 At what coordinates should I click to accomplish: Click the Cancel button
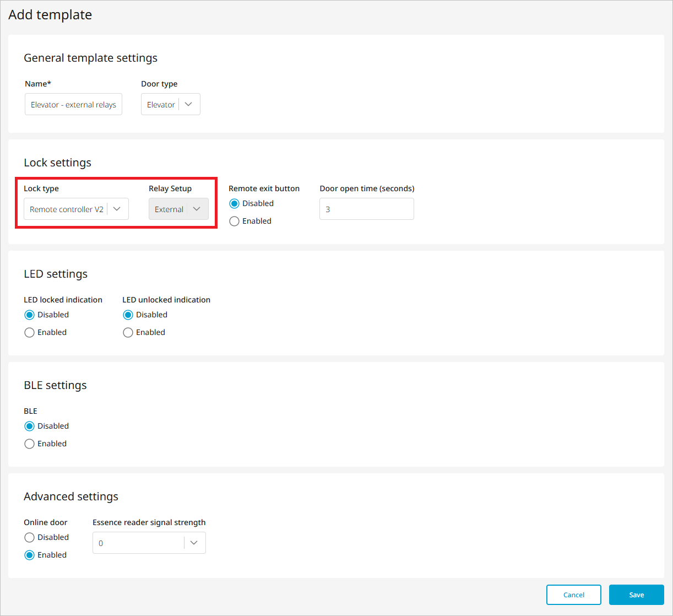(573, 595)
